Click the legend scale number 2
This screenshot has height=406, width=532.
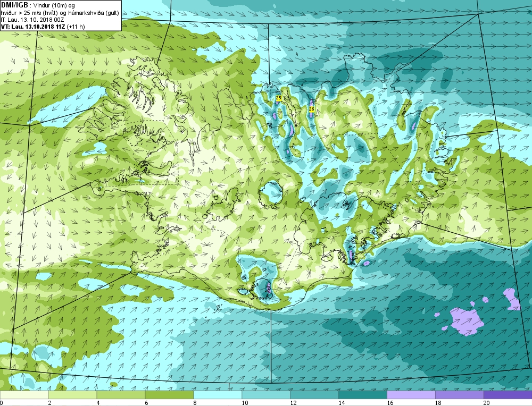point(50,403)
